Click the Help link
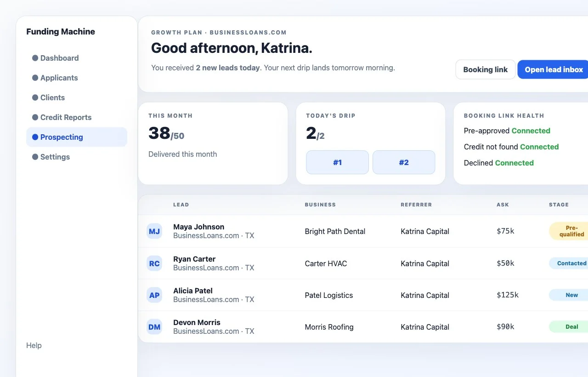 tap(34, 345)
